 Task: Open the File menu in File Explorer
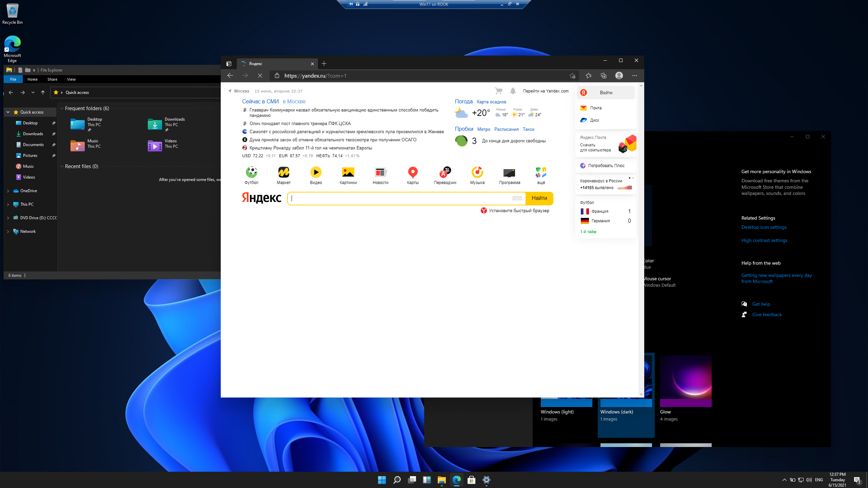pyautogui.click(x=13, y=79)
